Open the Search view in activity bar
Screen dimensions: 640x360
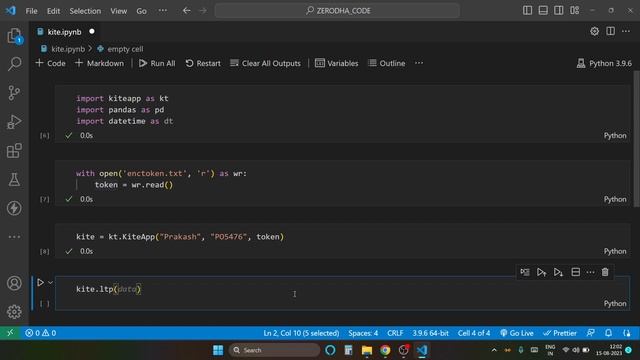tap(14, 64)
